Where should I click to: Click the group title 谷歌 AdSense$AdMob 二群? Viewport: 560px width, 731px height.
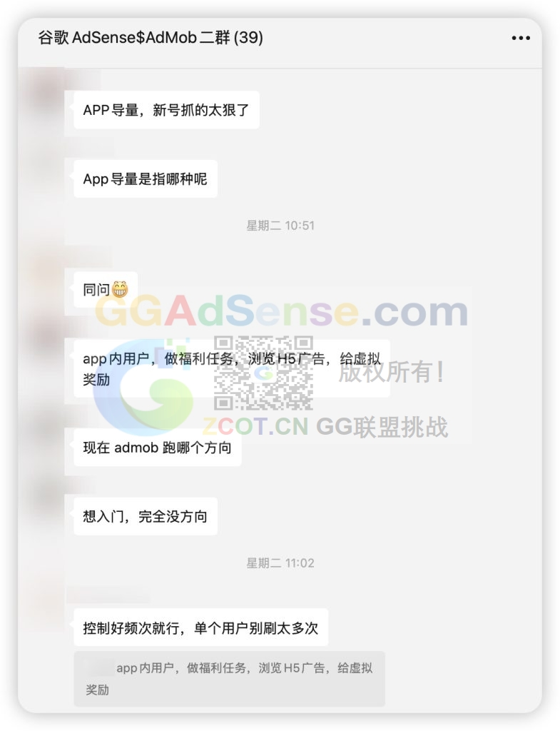point(134,37)
